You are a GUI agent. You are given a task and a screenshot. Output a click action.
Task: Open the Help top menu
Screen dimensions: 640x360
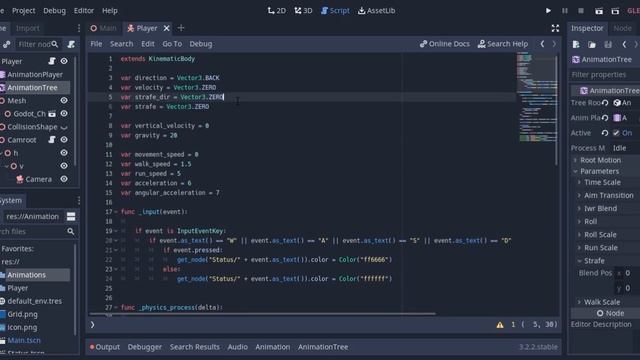tap(110, 11)
